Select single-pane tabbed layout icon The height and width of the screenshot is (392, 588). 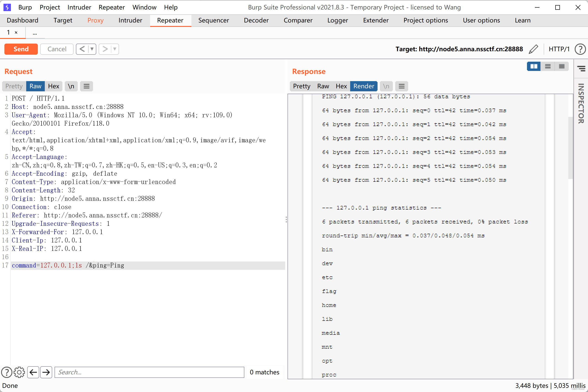click(x=562, y=66)
